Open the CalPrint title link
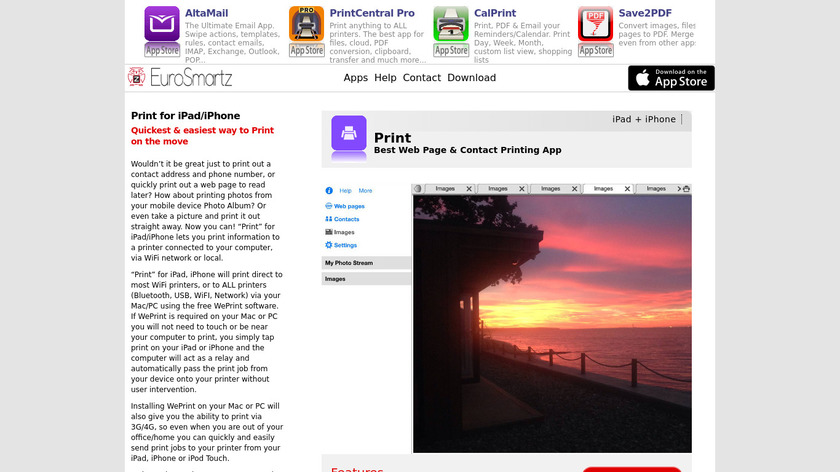Screen dimensions: 840x472 point(495,13)
